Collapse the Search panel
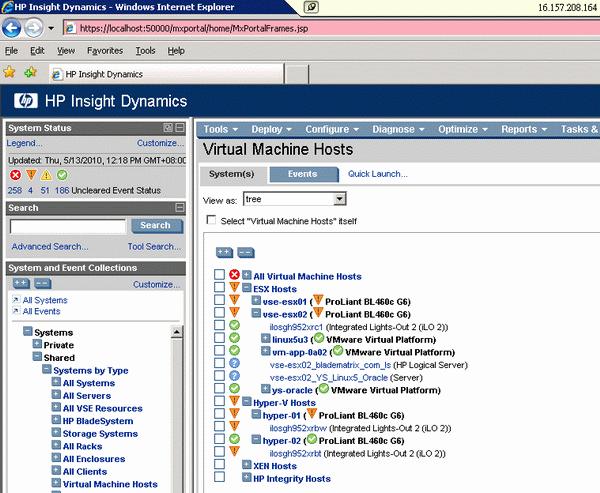600x493 pixels. [x=179, y=208]
